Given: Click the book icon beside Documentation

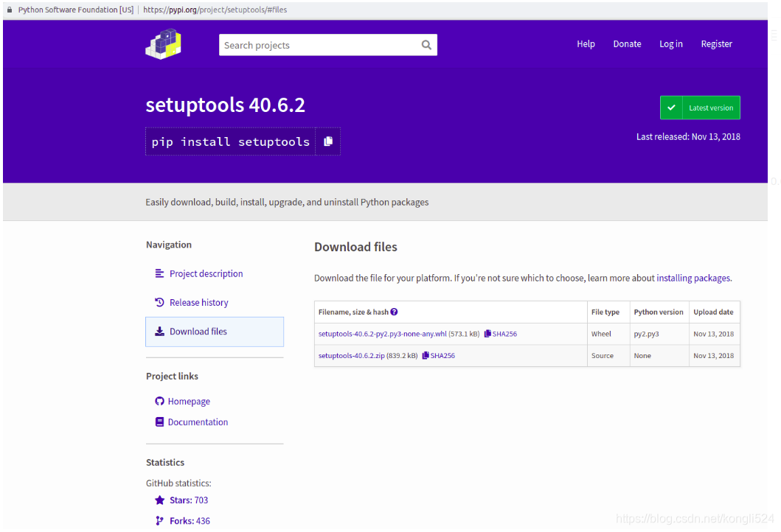Looking at the screenshot, I should coord(159,422).
